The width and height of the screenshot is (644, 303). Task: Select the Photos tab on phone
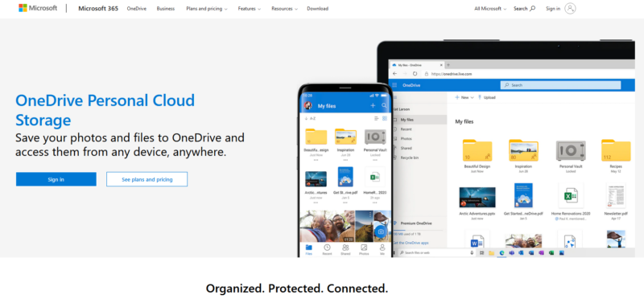coord(364,250)
